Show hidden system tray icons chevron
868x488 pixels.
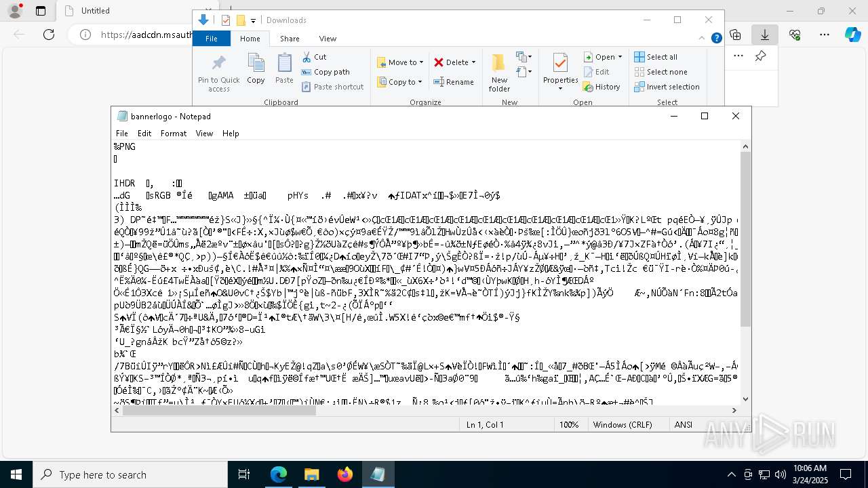tap(731, 474)
